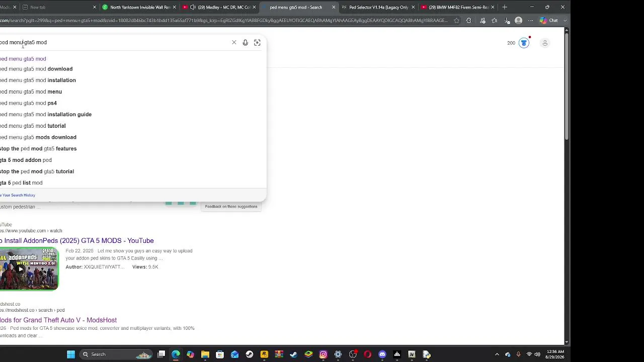
Task: Add this page to favorites star
Action: coord(456,21)
